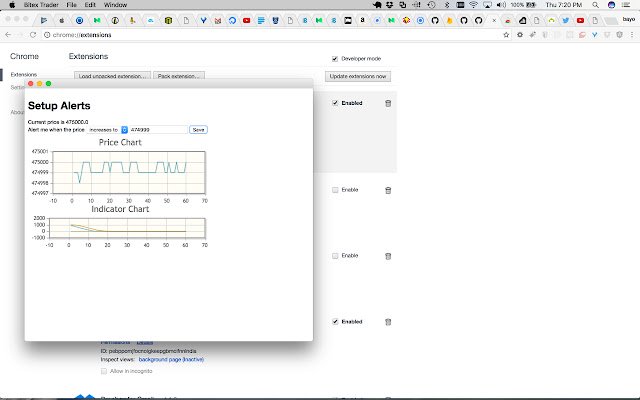This screenshot has height=400, width=640.
Task: Click Load unpacked extension button
Action: coord(112,76)
